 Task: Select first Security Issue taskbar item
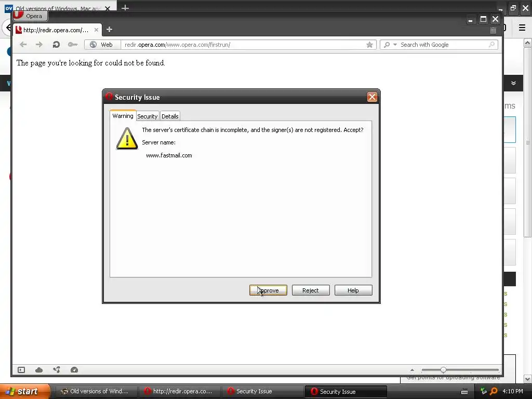262,391
